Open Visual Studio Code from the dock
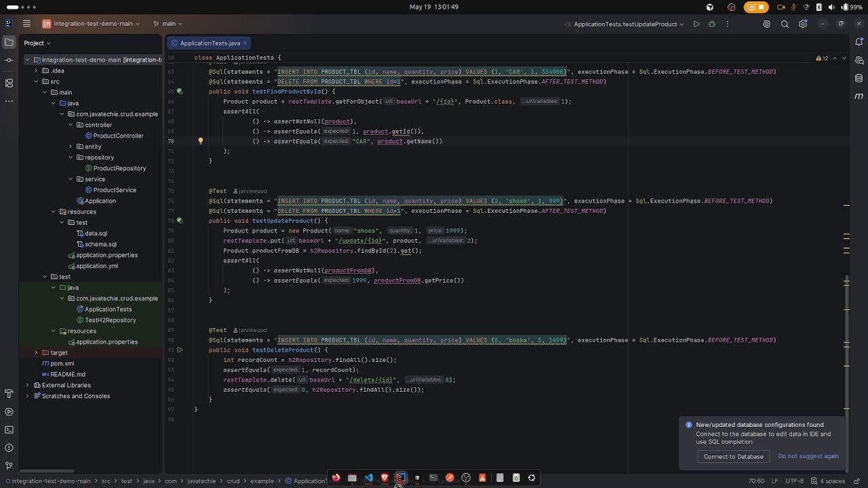The width and height of the screenshot is (868, 488). coord(368,478)
